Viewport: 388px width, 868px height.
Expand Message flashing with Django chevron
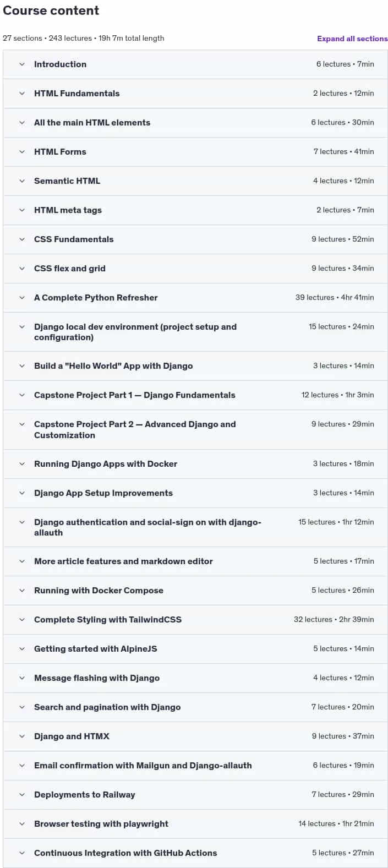[x=22, y=678]
